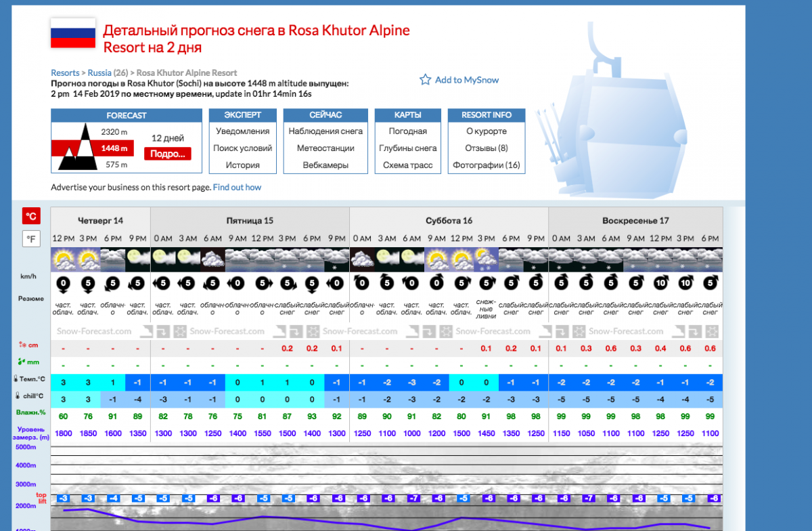Click Rosa Khutor Alpine Resort breadcrumb
This screenshot has width=812, height=531.
pyautogui.click(x=187, y=72)
